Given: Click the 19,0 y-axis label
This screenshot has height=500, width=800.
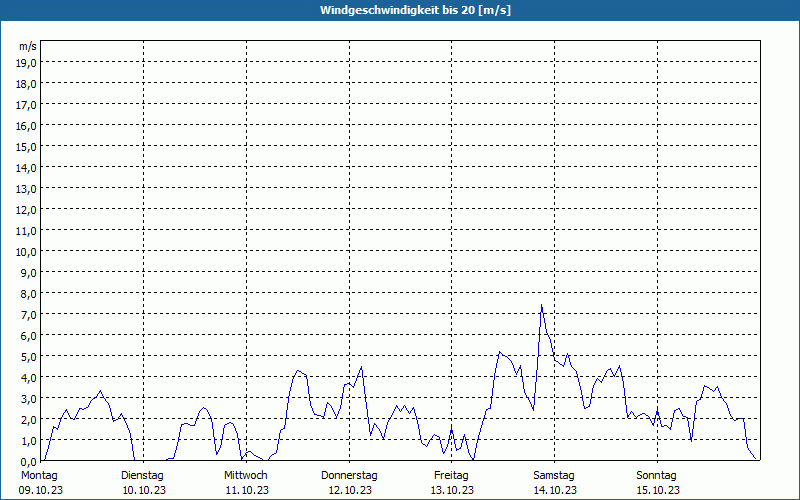Looking at the screenshot, I should click(27, 62).
